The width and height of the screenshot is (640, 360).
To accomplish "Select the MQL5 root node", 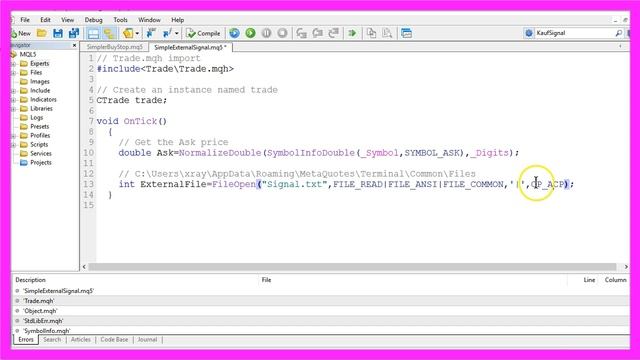I will coord(28,54).
